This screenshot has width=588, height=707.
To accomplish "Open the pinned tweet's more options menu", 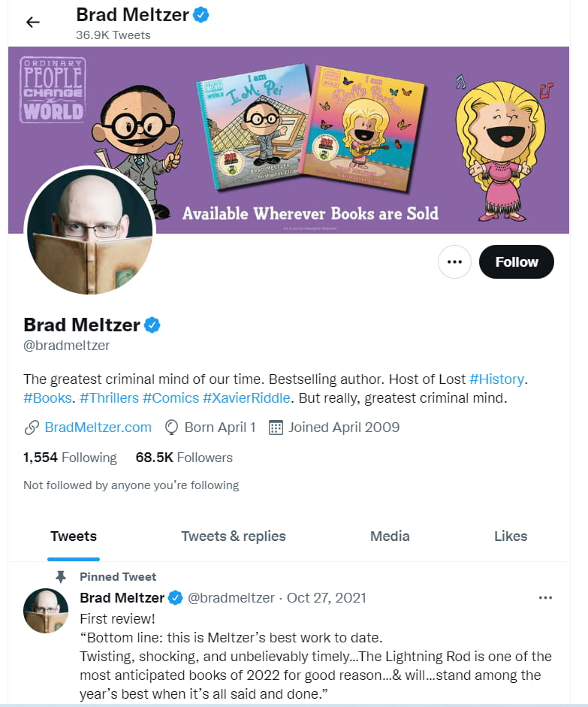I will 545,597.
